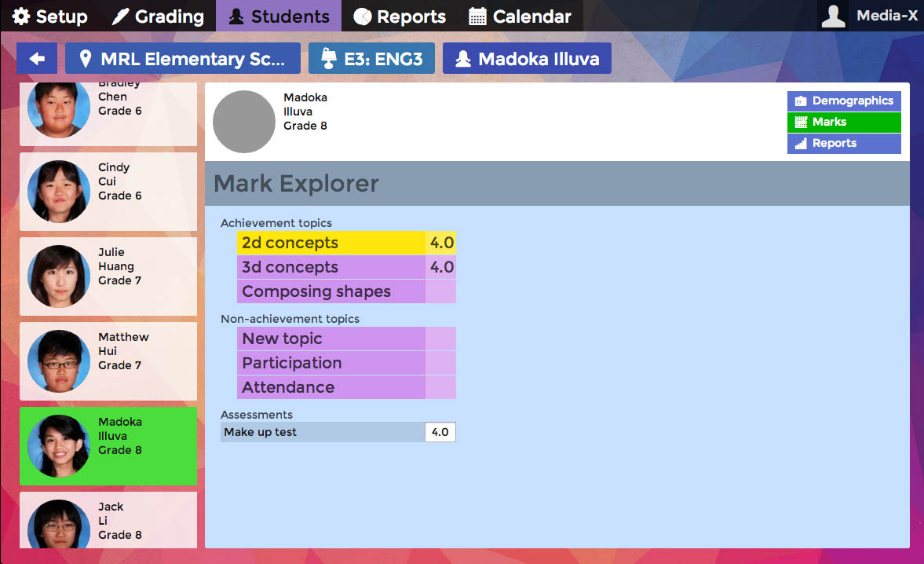Open the Calendar tab
This screenshot has width=924, height=564.
520,16
